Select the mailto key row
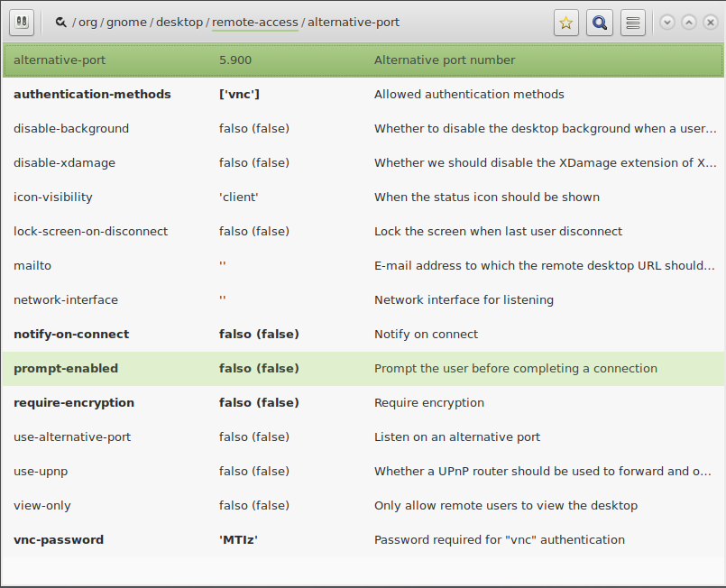 click(x=363, y=266)
